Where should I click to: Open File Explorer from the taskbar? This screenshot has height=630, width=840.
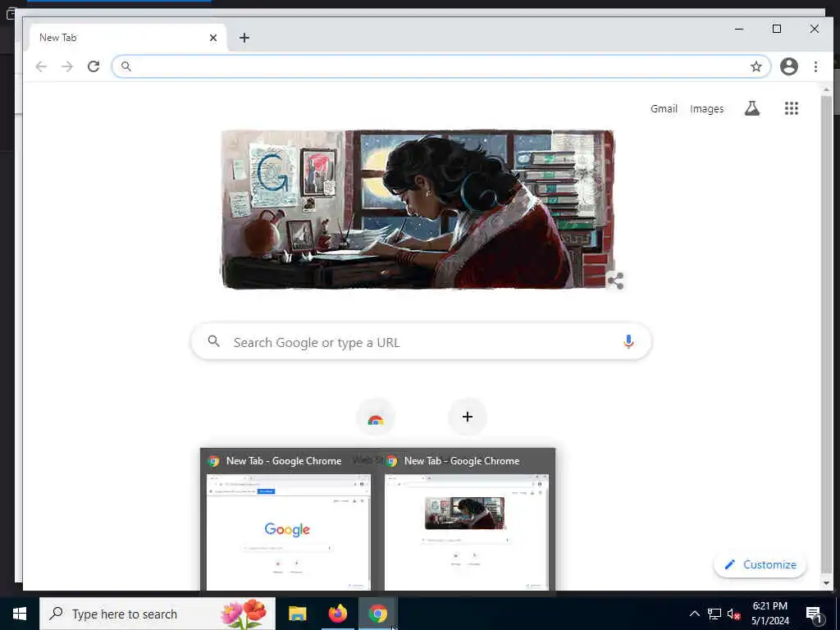coord(297,614)
